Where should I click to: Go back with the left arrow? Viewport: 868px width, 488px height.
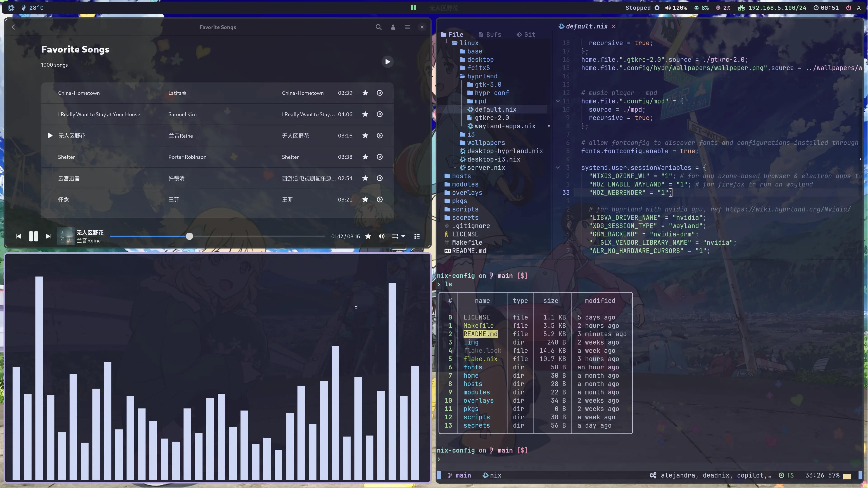(x=14, y=27)
